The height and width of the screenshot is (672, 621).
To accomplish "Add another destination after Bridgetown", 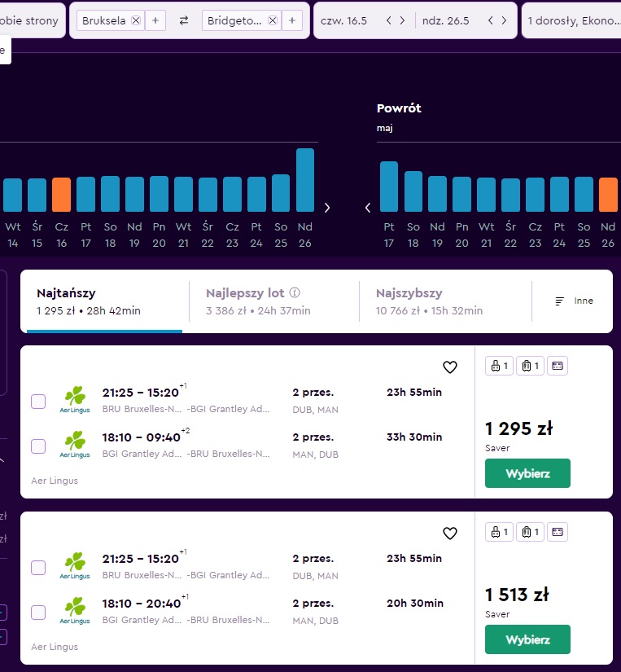I will point(292,20).
